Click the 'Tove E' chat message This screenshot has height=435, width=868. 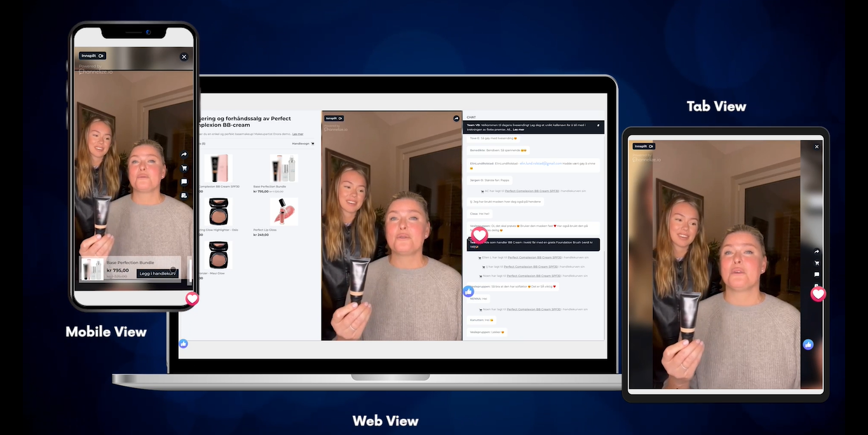pos(494,138)
